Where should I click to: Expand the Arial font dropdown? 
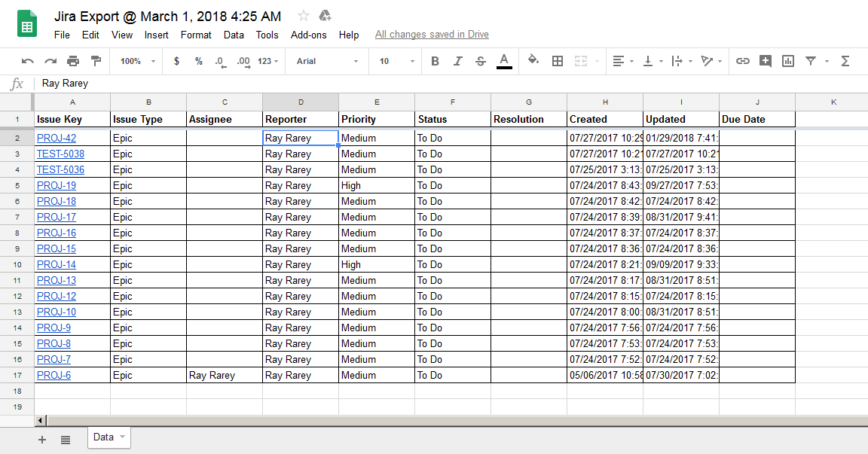tap(327, 61)
